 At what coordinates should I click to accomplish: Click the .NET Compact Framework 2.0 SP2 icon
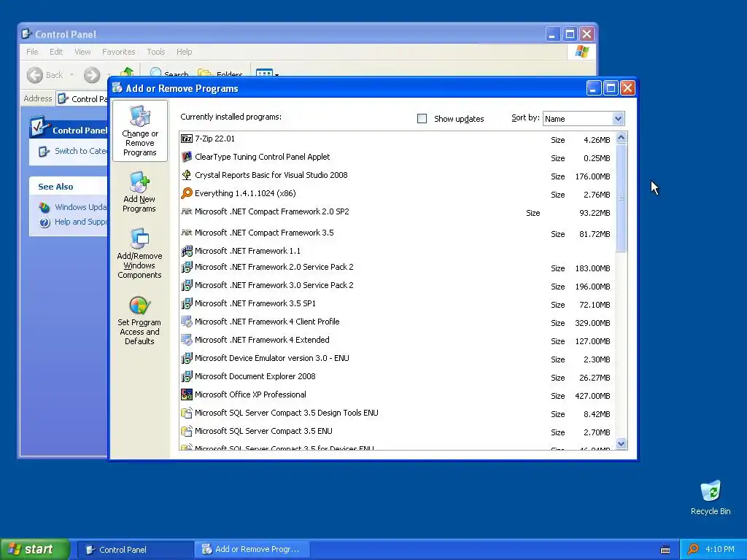(187, 211)
